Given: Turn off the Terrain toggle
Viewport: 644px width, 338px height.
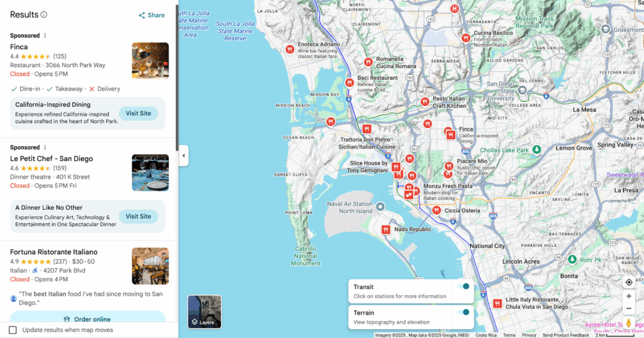Looking at the screenshot, I should (x=464, y=312).
